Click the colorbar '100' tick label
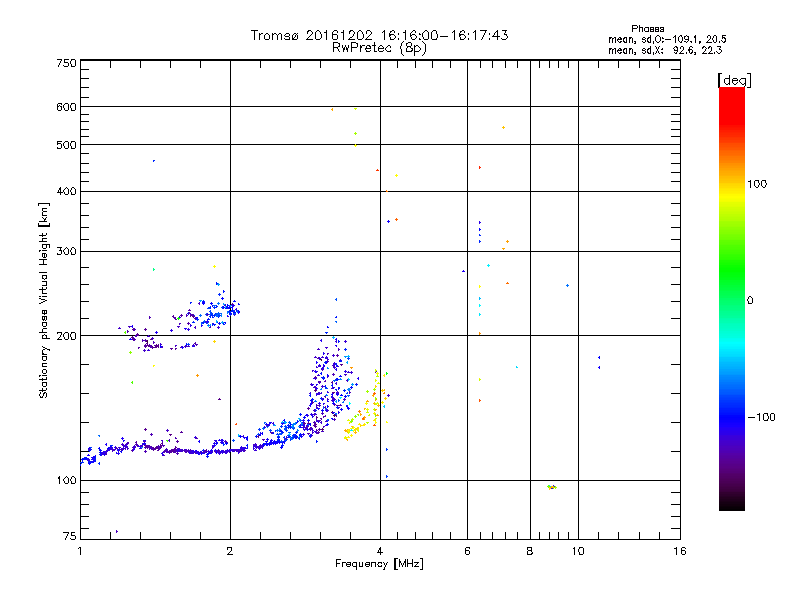 (757, 184)
